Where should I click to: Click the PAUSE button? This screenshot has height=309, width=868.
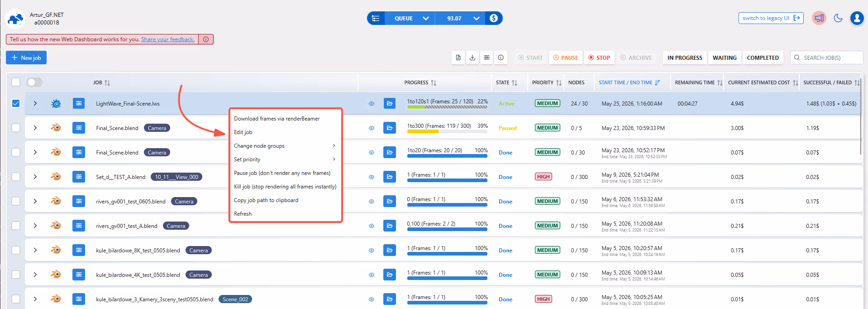[566, 58]
